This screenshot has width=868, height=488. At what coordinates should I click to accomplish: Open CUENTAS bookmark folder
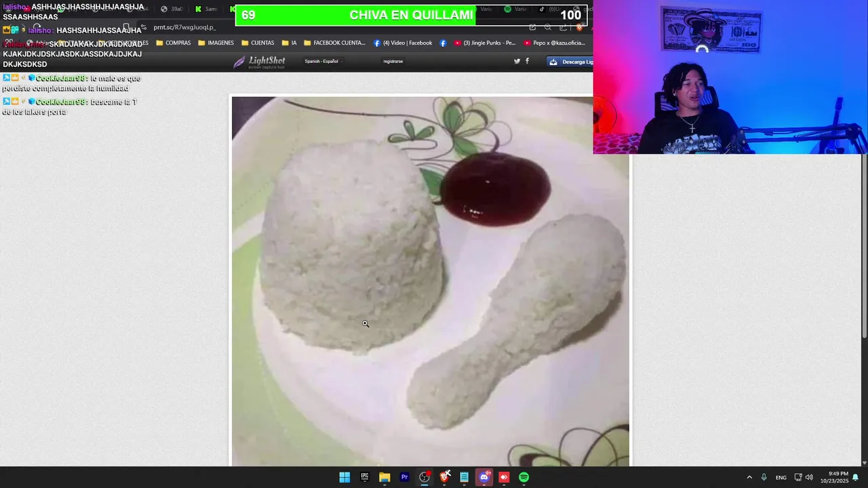(x=258, y=43)
